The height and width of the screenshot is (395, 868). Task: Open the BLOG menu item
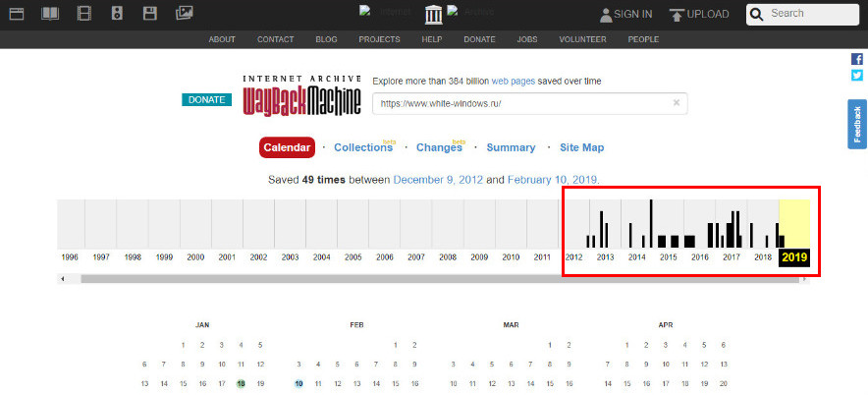tap(326, 39)
